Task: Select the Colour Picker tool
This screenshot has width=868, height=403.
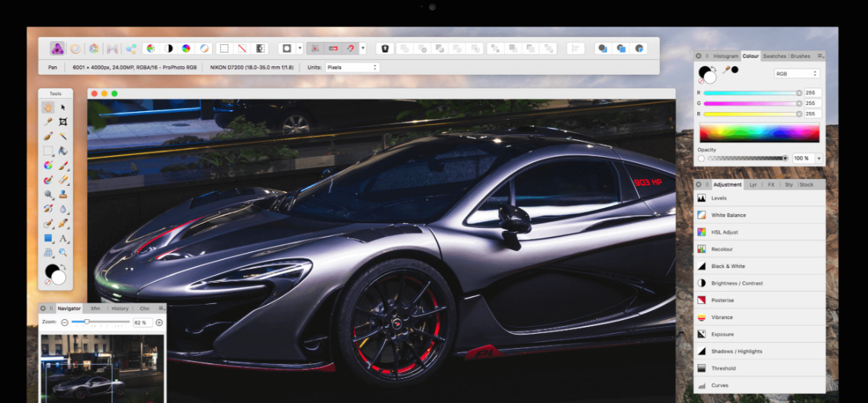Action: pyautogui.click(x=48, y=122)
